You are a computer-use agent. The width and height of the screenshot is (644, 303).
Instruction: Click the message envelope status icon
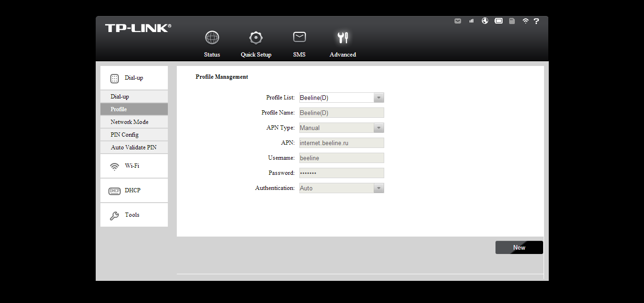[458, 21]
